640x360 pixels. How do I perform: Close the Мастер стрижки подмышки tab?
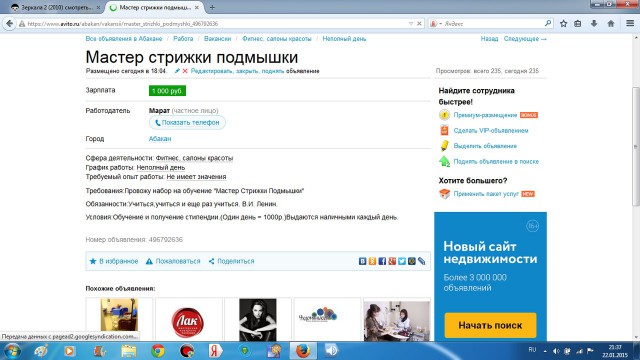click(x=197, y=7)
